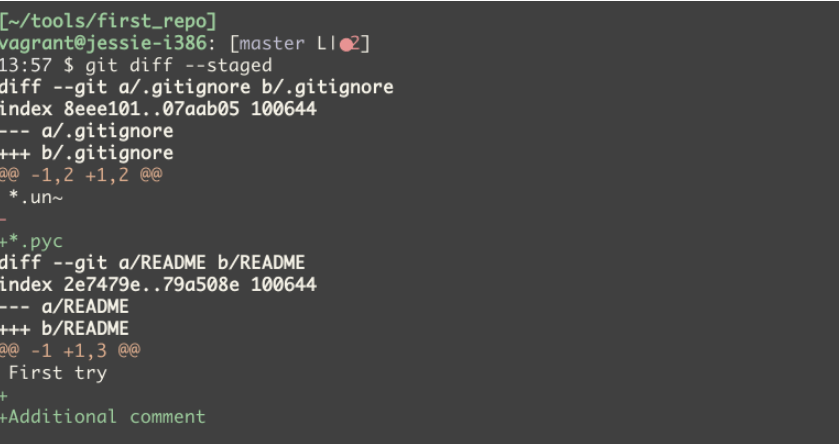Click the master branch name in prompt

coord(272,43)
